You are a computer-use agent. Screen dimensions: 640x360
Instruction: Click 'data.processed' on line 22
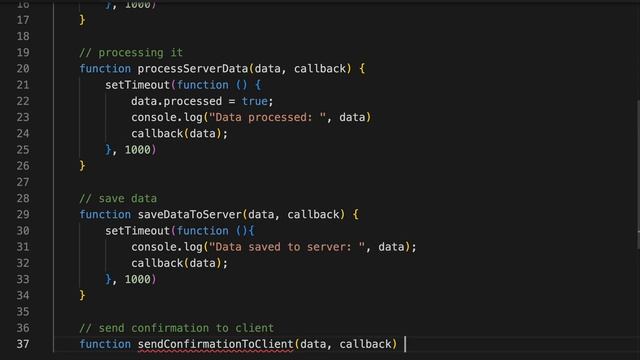pyautogui.click(x=176, y=101)
